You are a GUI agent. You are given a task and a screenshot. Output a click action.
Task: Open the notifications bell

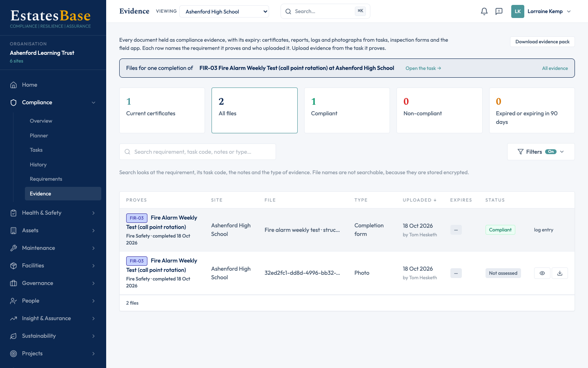(x=484, y=11)
